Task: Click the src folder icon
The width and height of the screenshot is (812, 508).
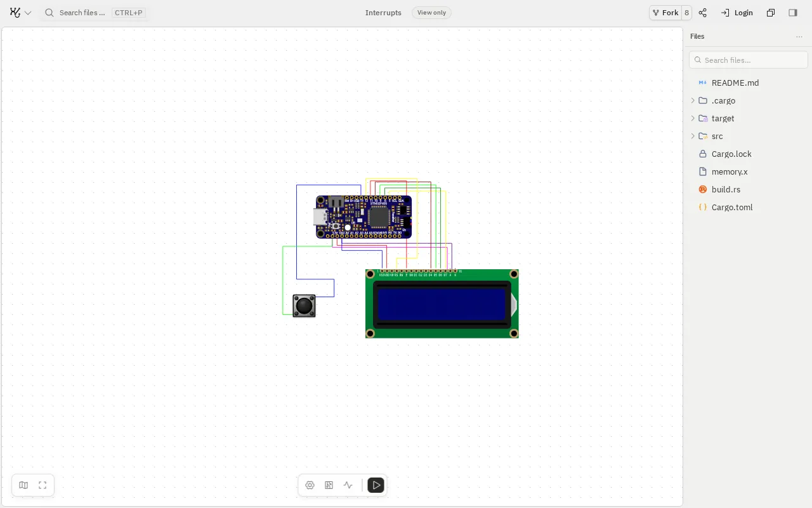Action: [x=703, y=136]
